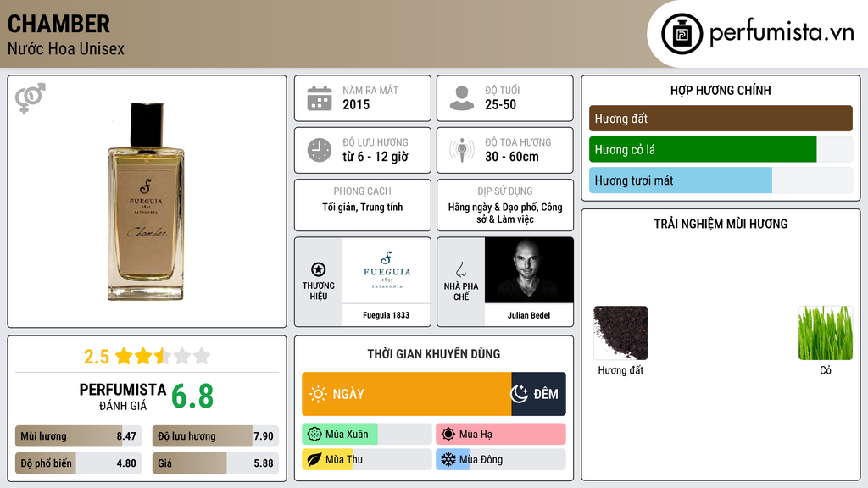Image resolution: width=868 pixels, height=488 pixels.
Task: Click the Fueguia 1833 brand name label
Action: [386, 315]
